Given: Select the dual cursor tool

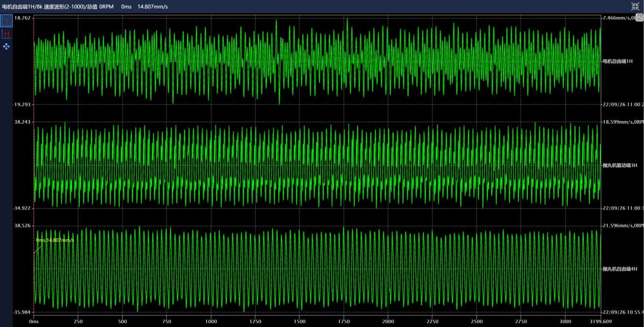Looking at the screenshot, I should (x=6, y=34).
